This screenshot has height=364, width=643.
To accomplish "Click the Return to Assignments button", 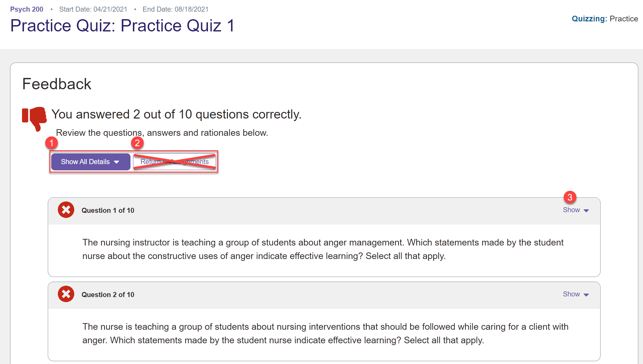I will pos(175,162).
